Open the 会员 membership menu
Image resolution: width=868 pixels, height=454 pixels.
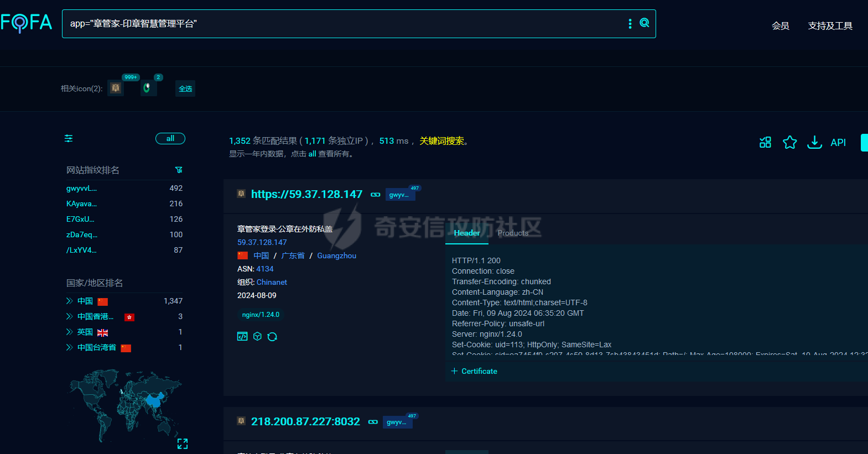[x=781, y=26]
